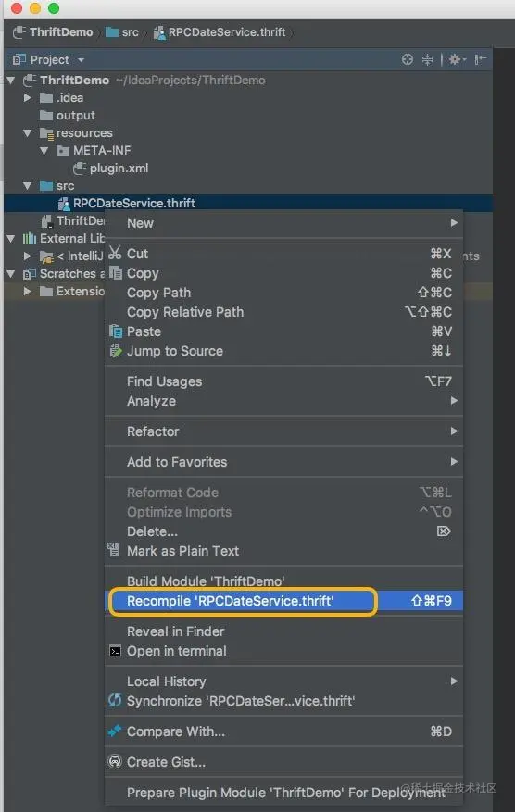The image size is (515, 812).
Task: Click the collapse all icon in Project panel
Action: pyautogui.click(x=427, y=59)
